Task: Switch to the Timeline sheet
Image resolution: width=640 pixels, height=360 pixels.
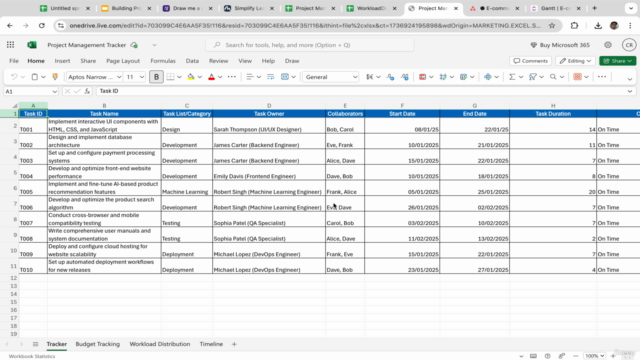Action: (x=211, y=344)
